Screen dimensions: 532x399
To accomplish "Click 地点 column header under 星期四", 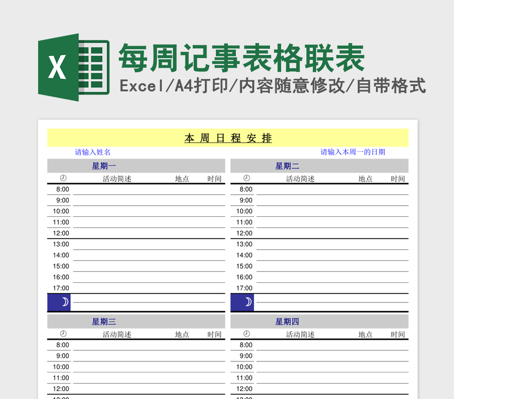I will (x=366, y=334).
